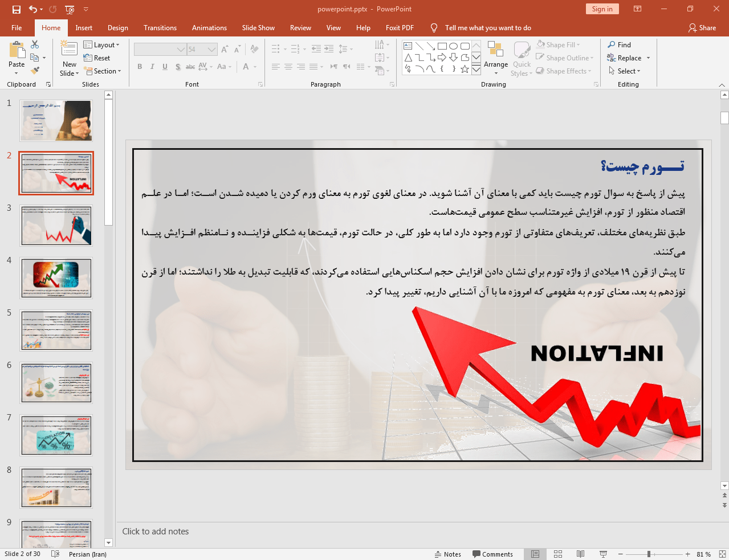
Task: Click Start From Beginning presentation icon
Action: pyautogui.click(x=70, y=9)
